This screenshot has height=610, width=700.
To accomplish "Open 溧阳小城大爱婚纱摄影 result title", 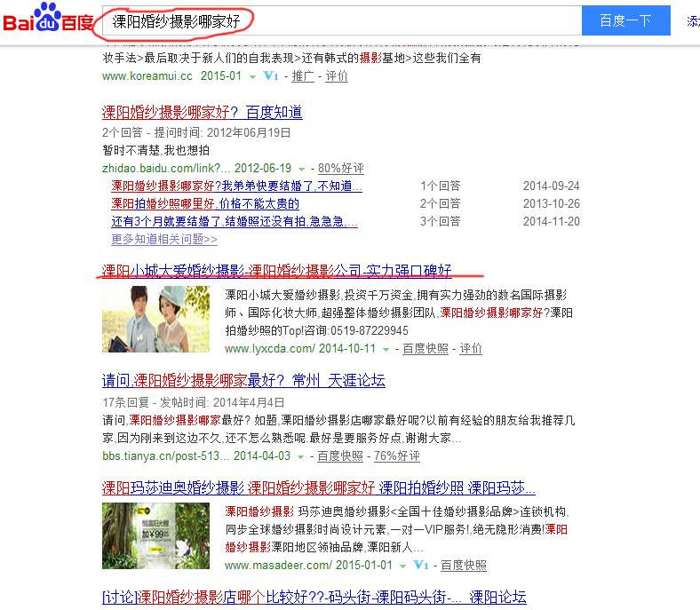I will [x=277, y=271].
